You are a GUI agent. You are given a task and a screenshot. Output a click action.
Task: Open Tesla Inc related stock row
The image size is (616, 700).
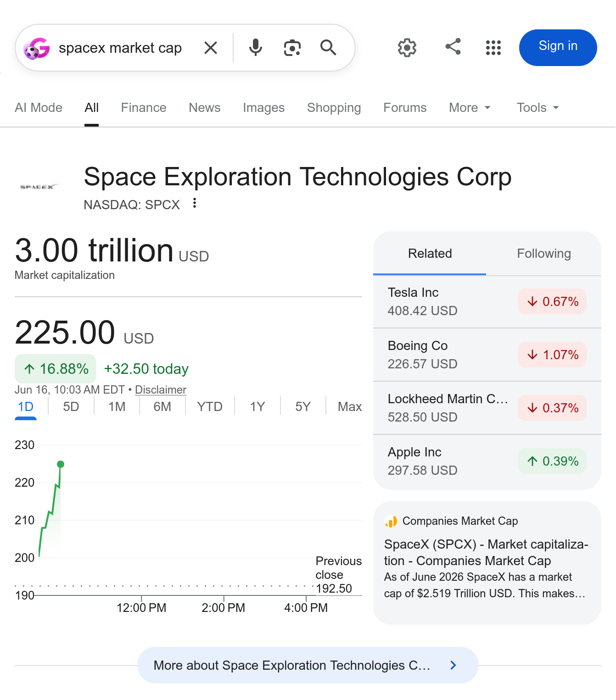point(487,302)
